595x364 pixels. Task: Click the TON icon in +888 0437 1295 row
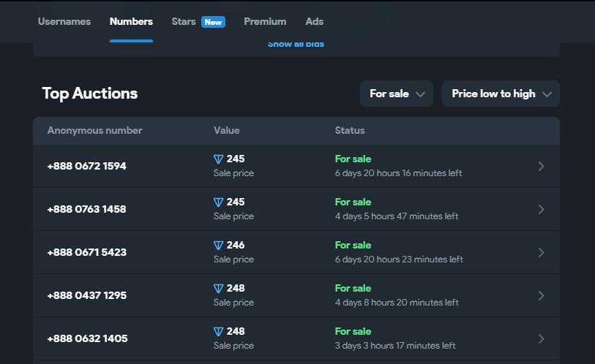tap(218, 289)
